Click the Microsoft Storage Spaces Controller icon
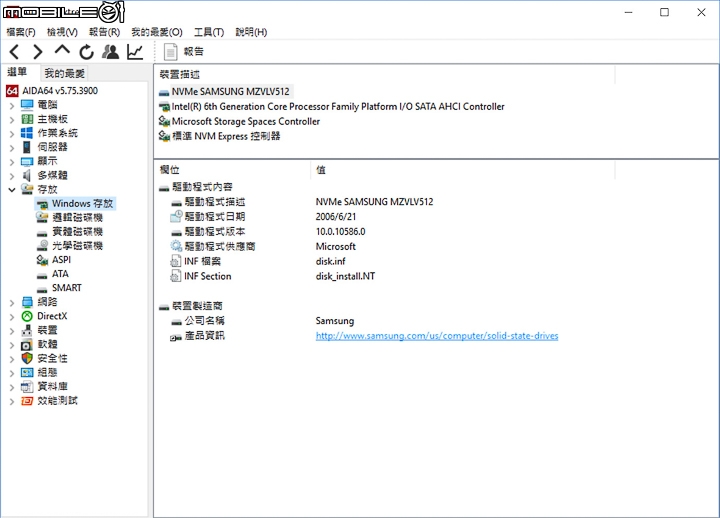 point(164,122)
